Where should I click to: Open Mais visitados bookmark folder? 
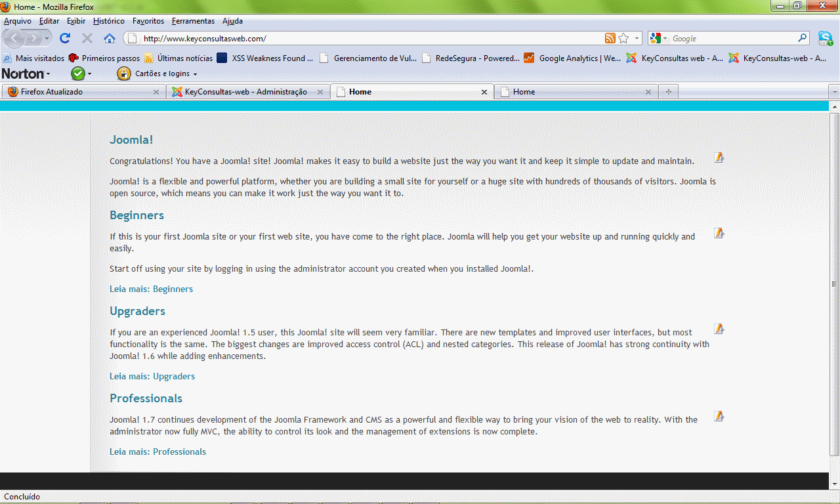33,58
